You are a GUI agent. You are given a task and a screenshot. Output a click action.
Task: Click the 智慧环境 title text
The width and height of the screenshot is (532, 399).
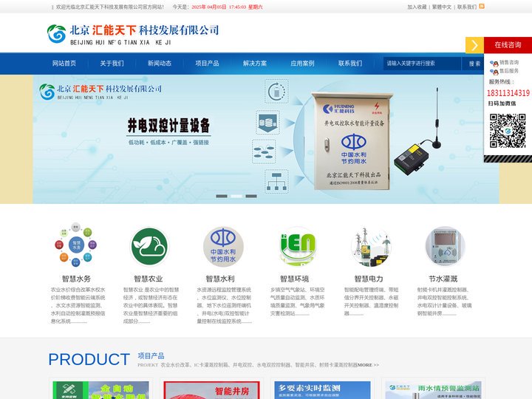294,279
